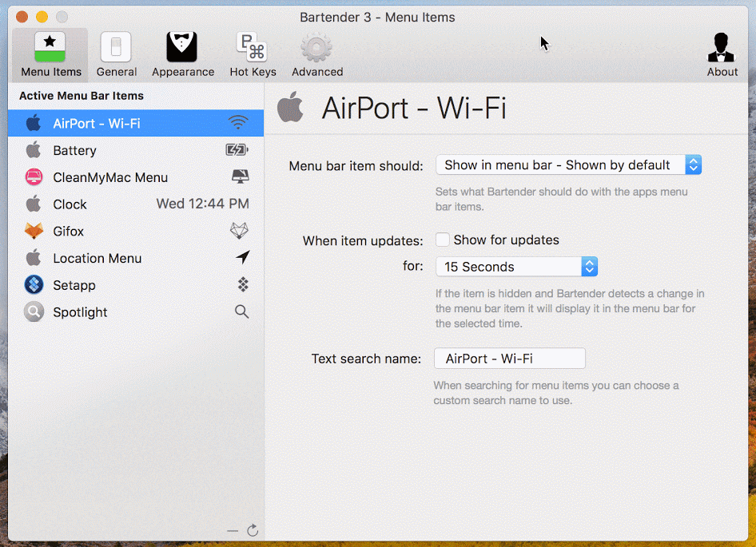Click the Wi-Fi signal icon in AirPort row

(238, 122)
